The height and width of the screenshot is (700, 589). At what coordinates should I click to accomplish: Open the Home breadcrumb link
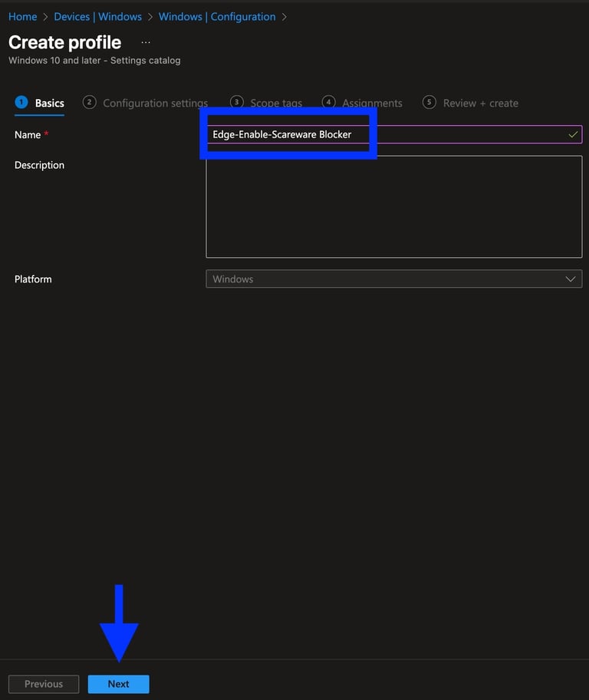coord(23,17)
